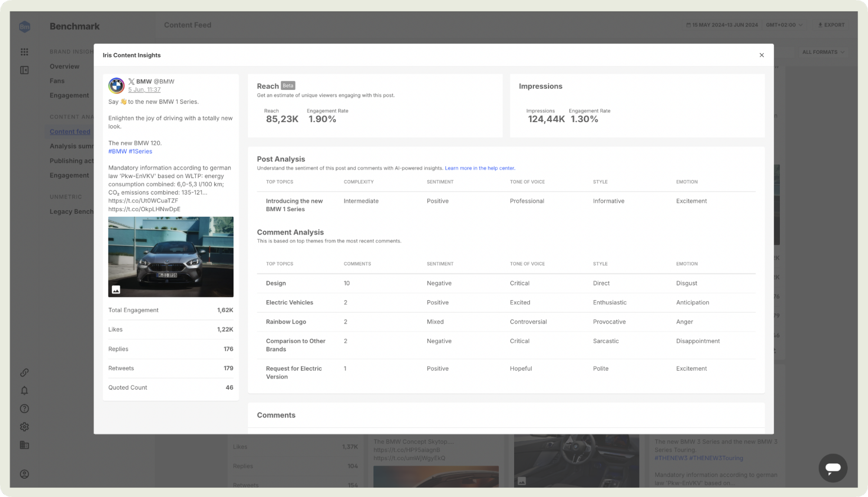Screen dimensions: 868x497
Task: Open settings gear icon in sidebar
Action: (24, 427)
